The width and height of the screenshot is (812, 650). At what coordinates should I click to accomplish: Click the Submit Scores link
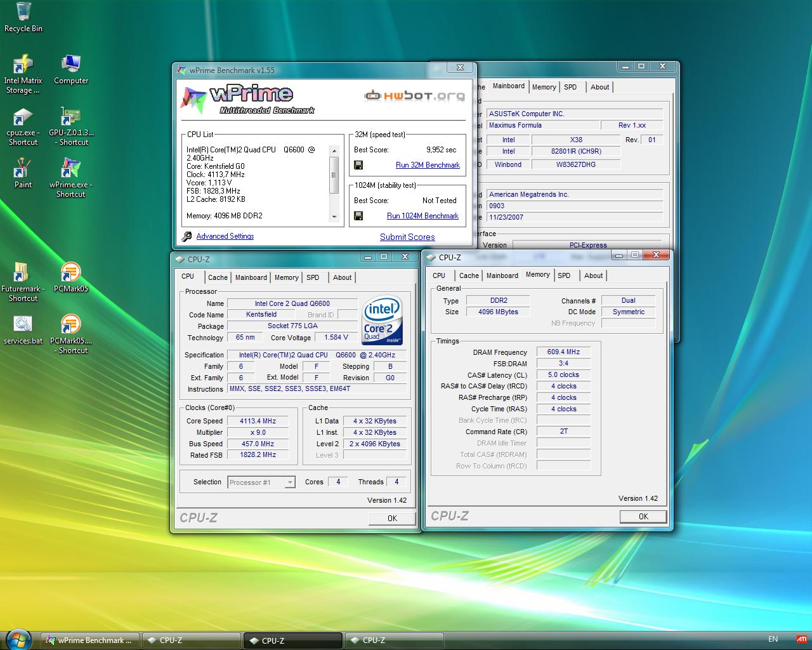(x=407, y=237)
